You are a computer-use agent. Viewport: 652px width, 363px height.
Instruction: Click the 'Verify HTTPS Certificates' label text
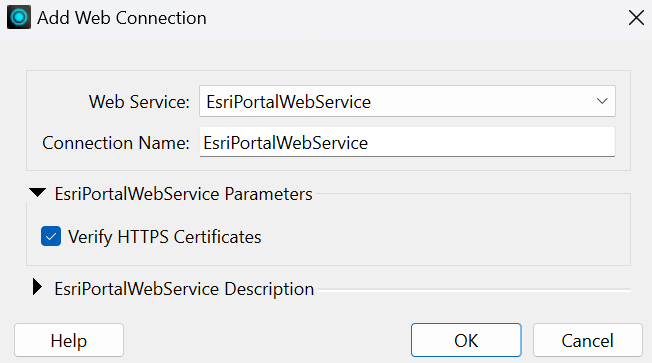coord(165,237)
